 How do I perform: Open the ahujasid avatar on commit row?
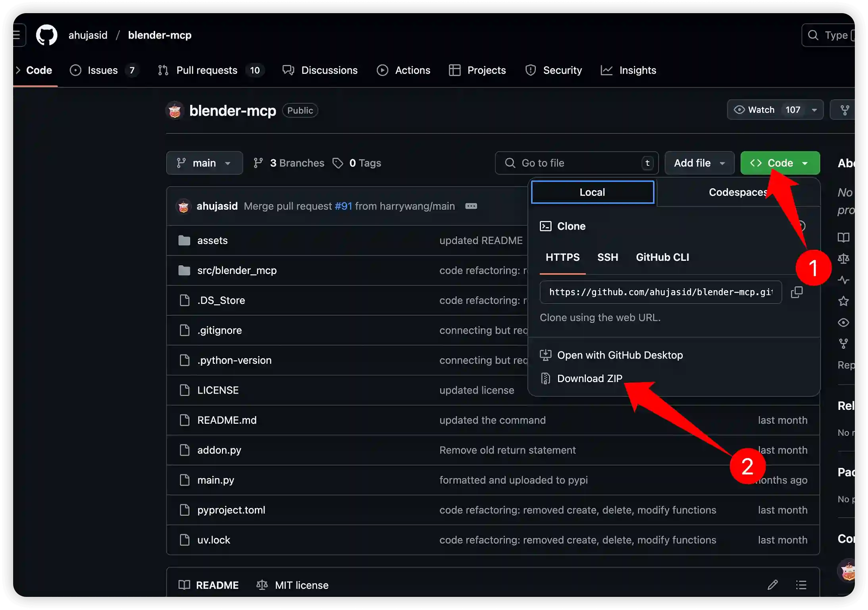[183, 206]
